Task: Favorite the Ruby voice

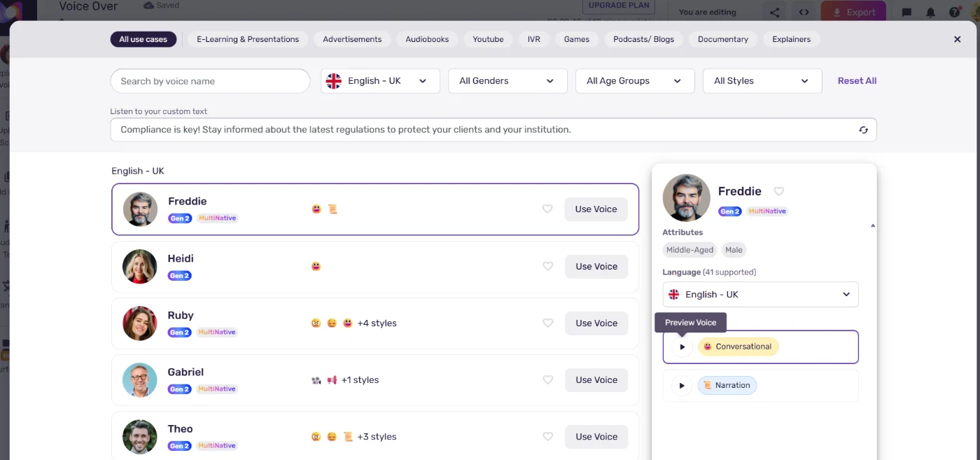Action: 548,323
